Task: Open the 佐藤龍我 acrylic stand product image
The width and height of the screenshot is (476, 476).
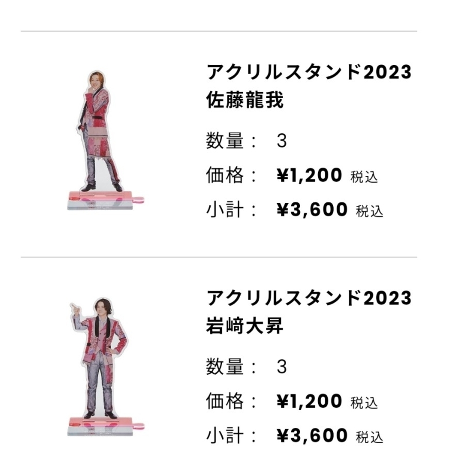Action: point(105,140)
